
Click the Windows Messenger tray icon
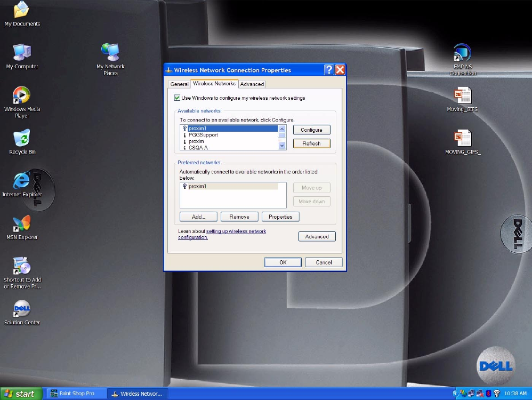tap(463, 394)
